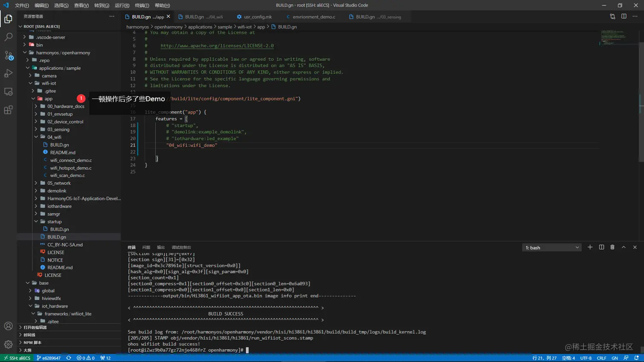Add a new terminal with plus icon
Viewport: 644px width, 362px height.
pyautogui.click(x=590, y=247)
